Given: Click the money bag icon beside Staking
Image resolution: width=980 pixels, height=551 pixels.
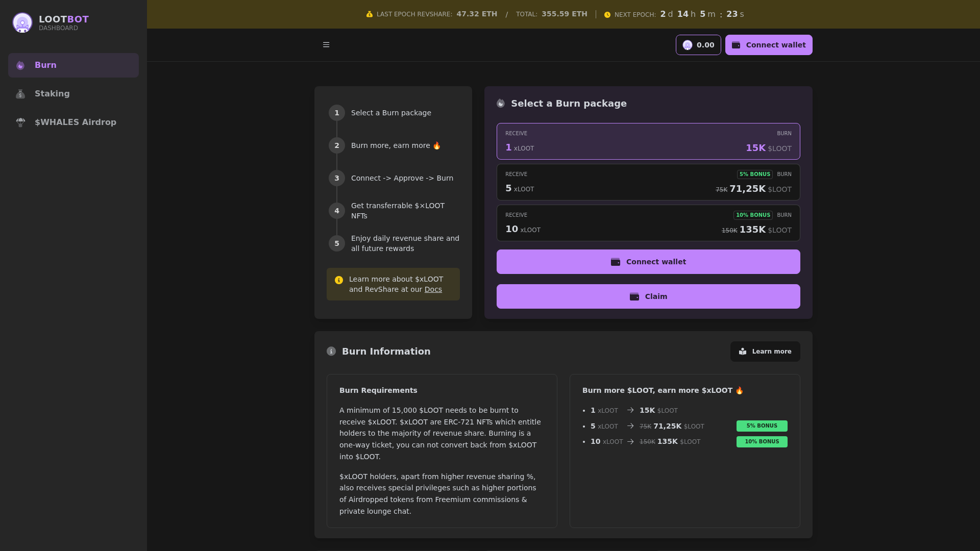Looking at the screenshot, I should 20,94.
